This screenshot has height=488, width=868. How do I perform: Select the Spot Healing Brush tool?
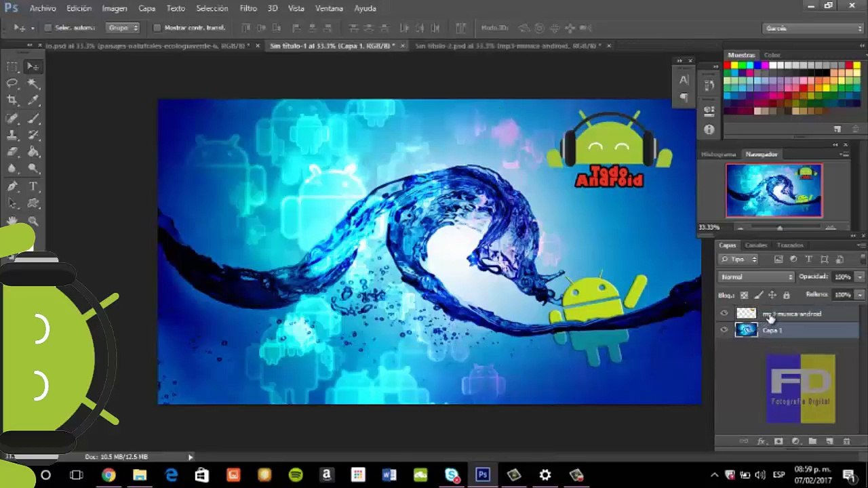tap(12, 118)
